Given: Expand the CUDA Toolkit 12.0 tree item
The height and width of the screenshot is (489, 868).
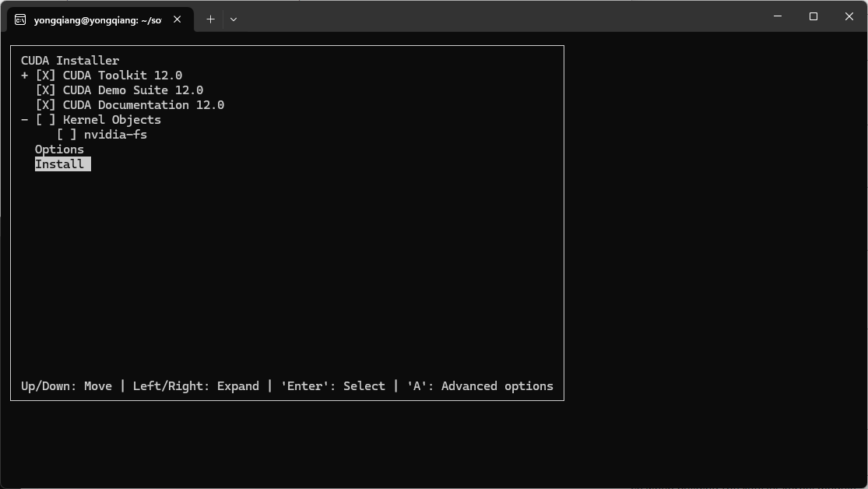Looking at the screenshot, I should (x=23, y=75).
